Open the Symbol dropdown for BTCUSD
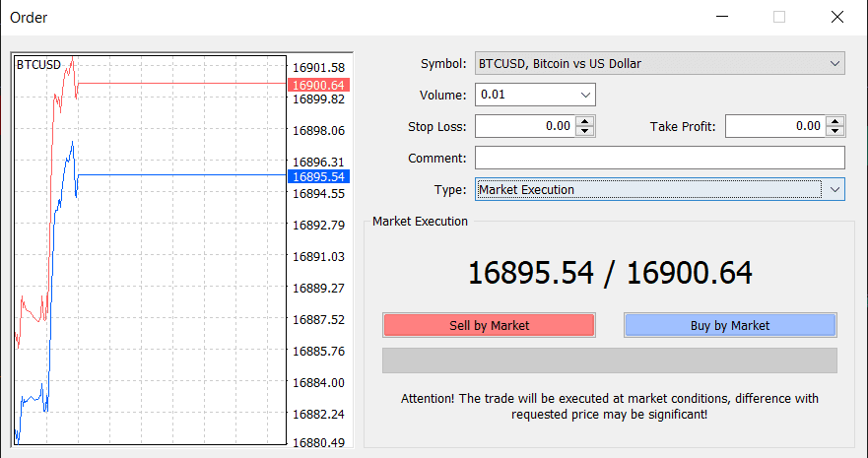Viewport: 868px width, 458px height. point(660,64)
